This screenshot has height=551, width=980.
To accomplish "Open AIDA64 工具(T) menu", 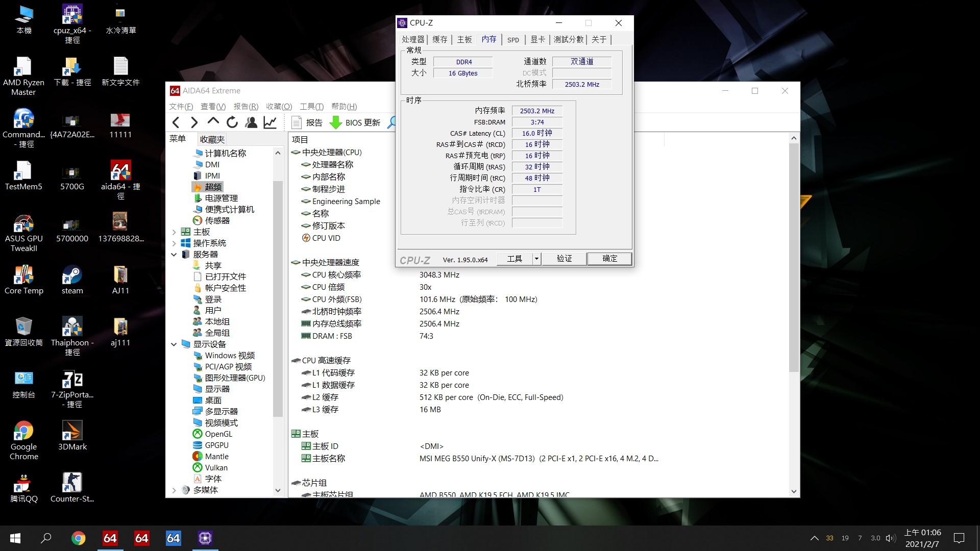I will (x=311, y=107).
